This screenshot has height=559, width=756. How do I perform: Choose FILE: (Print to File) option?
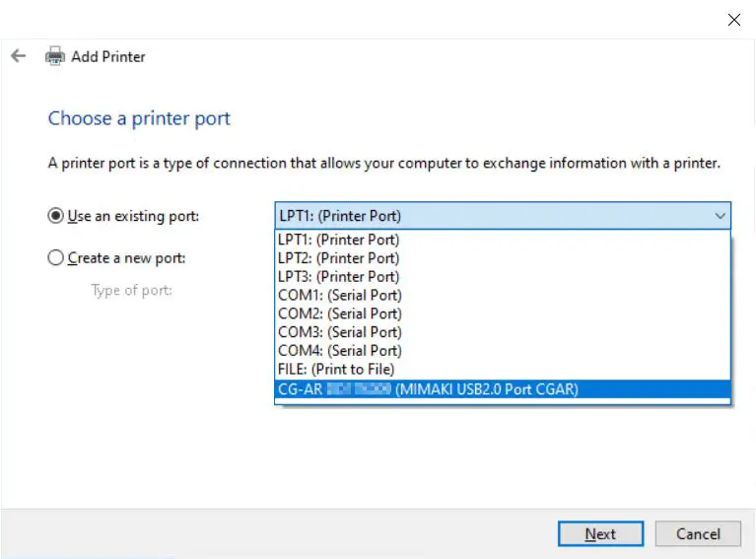[503, 369]
